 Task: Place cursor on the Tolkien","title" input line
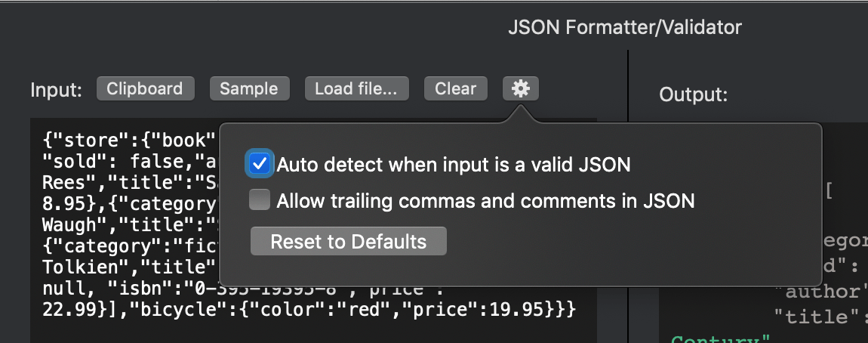pos(131,267)
